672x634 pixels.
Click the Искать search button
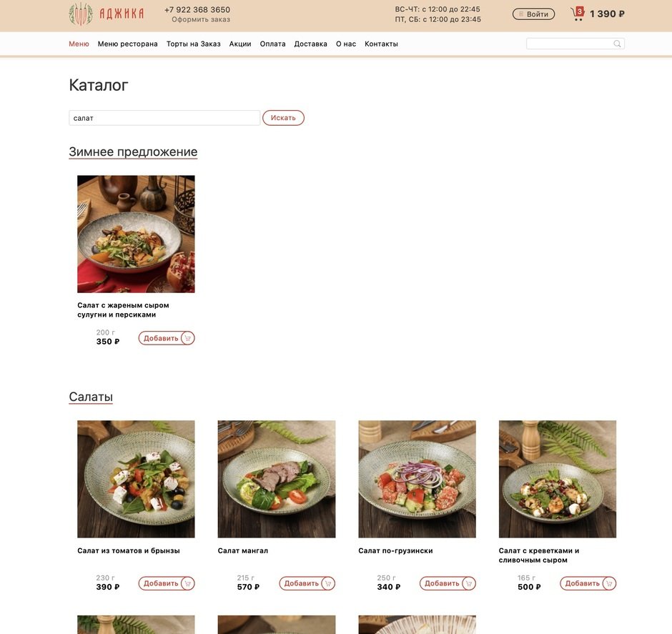pos(283,118)
